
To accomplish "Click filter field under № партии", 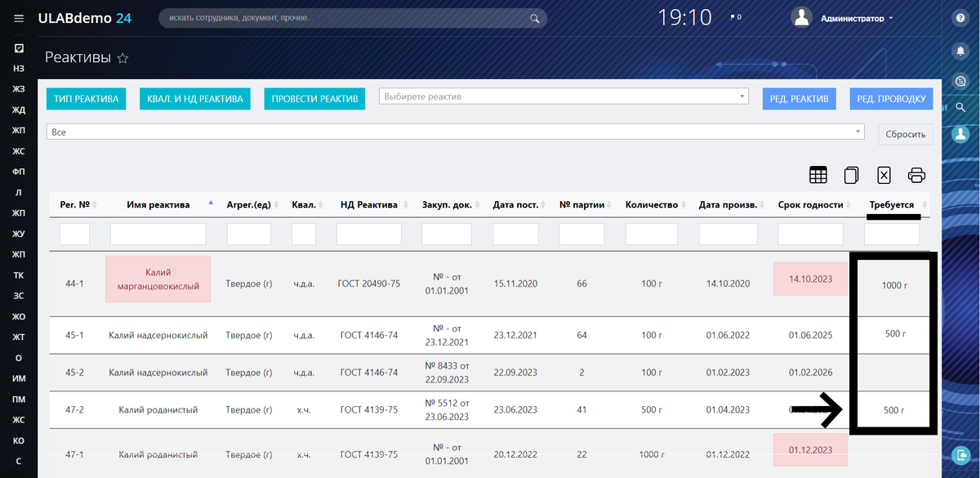I will pos(581,235).
